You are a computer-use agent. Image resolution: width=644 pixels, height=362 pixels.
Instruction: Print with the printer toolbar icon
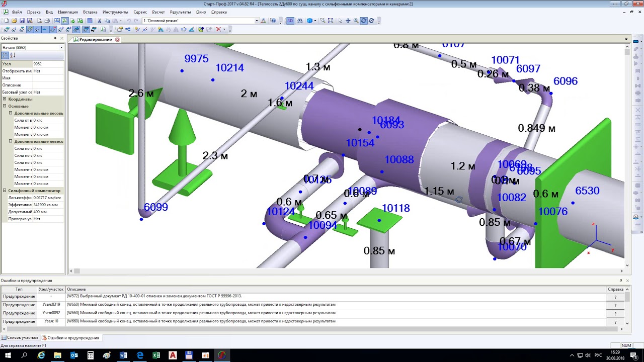pyautogui.click(x=47, y=21)
